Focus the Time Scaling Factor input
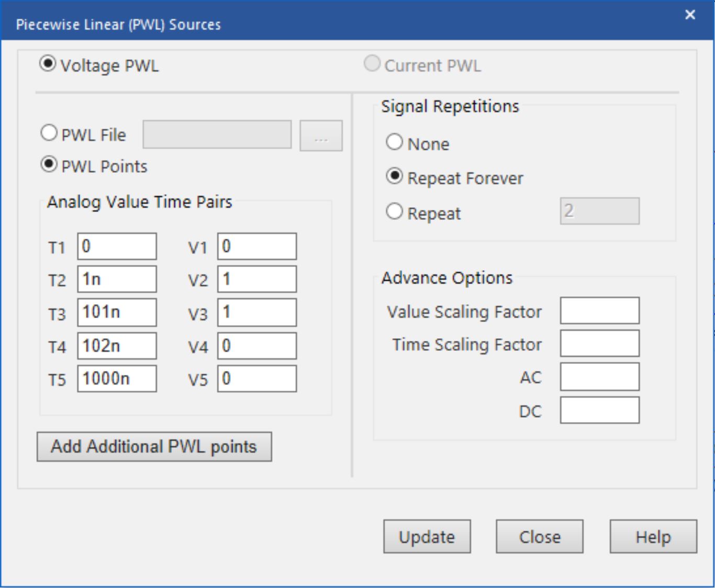Image resolution: width=715 pixels, height=588 pixels. (x=599, y=344)
